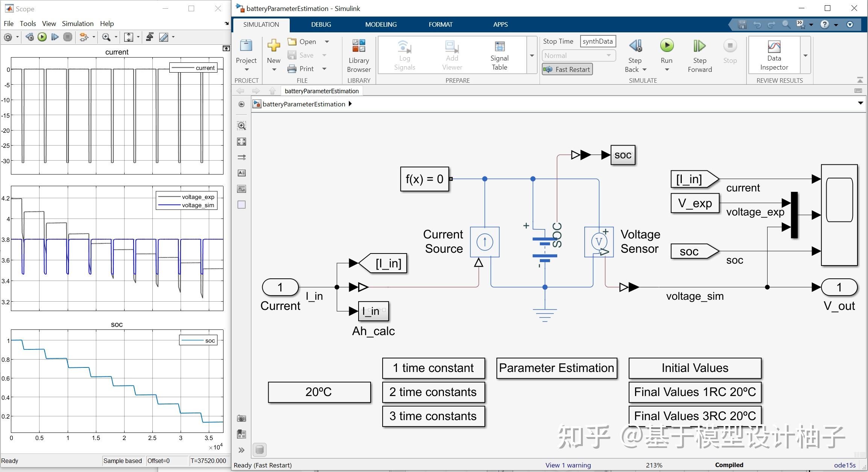Select the text annotation icon in model palette
This screenshot has height=472, width=868.
[x=241, y=173]
